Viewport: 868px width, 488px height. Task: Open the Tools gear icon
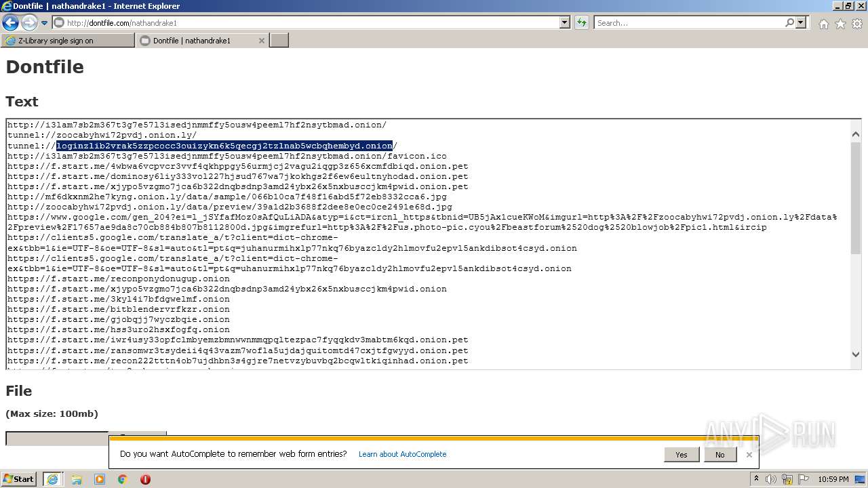point(857,24)
